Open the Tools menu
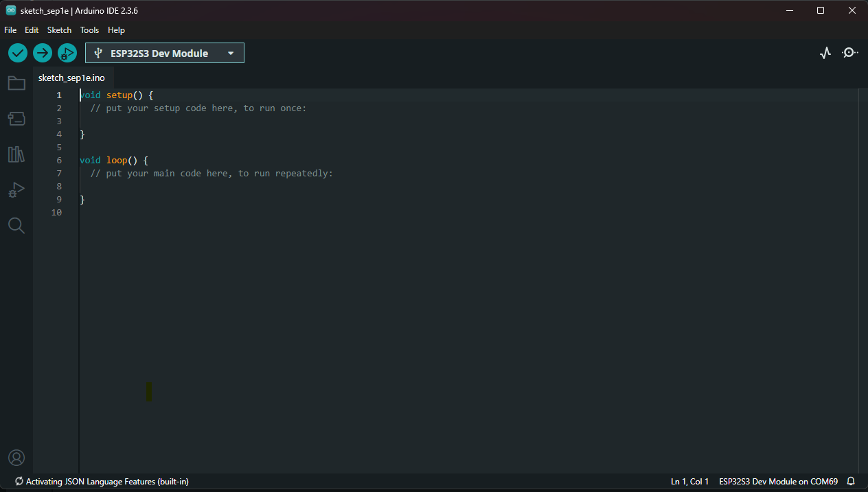 click(x=89, y=30)
